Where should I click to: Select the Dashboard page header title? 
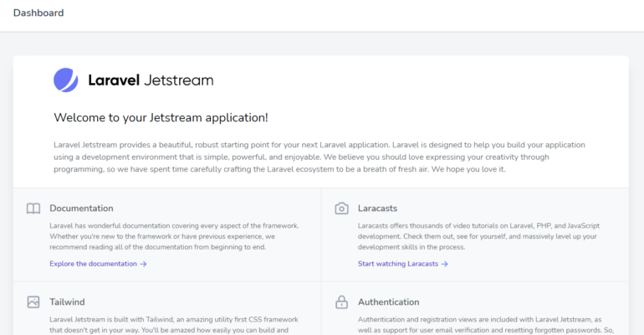(x=38, y=13)
